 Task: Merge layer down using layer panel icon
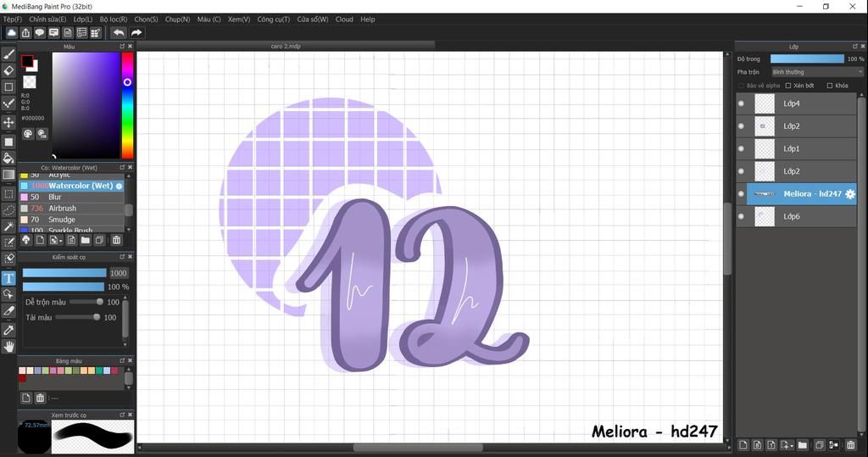click(x=834, y=445)
